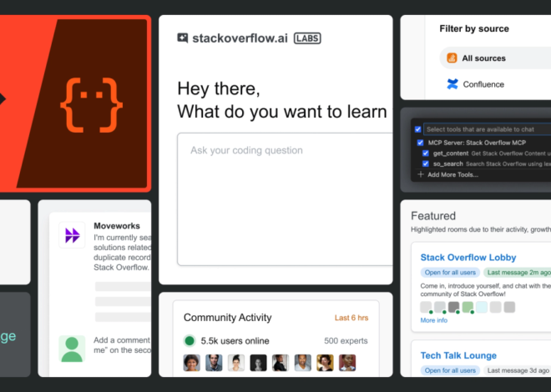Click the dark gray Lobby participant avatar
Image resolution: width=551 pixels, height=392 pixels.
click(453, 307)
